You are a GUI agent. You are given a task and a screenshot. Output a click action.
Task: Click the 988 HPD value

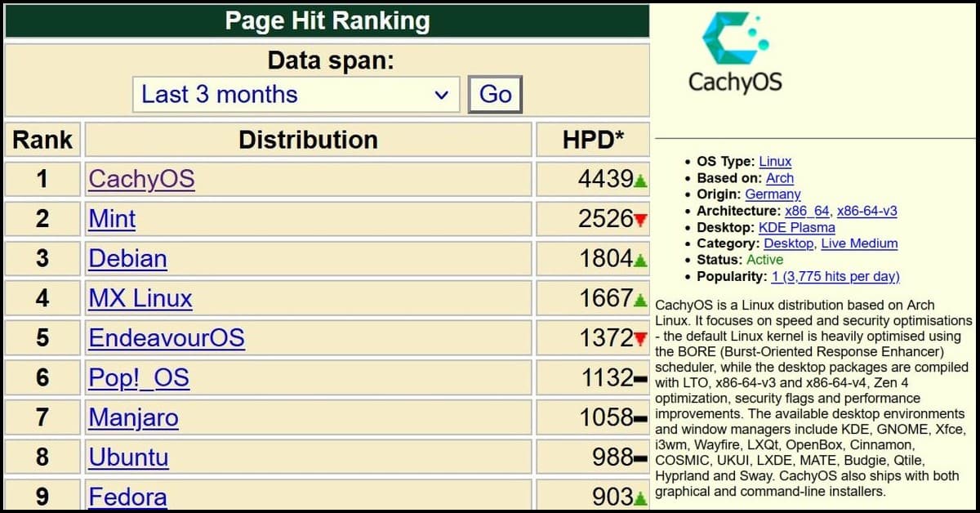click(613, 457)
